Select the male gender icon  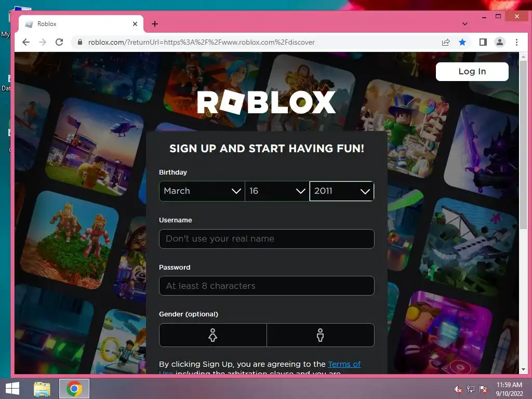pos(320,335)
